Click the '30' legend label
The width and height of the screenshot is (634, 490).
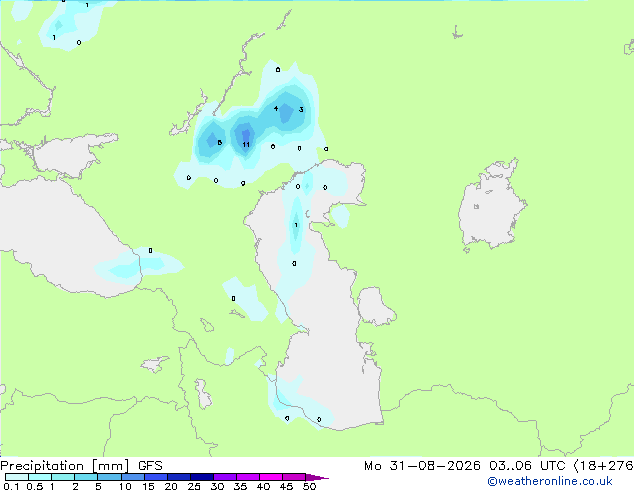coord(218,486)
